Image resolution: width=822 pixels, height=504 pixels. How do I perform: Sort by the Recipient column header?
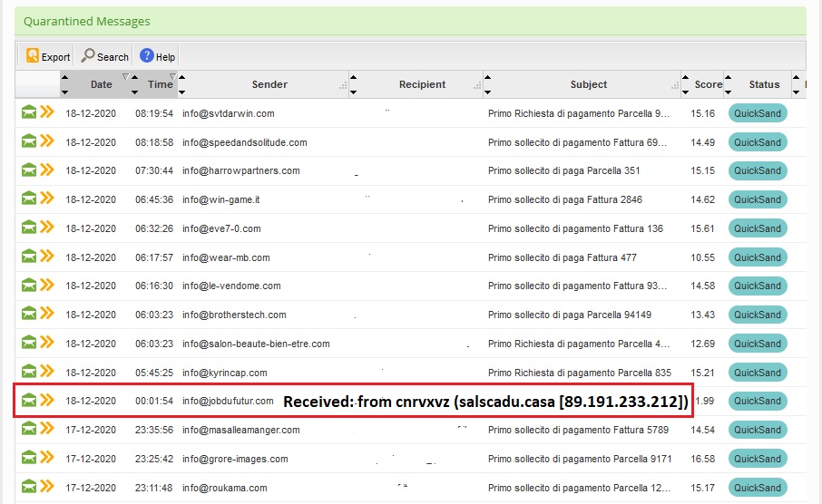point(422,84)
